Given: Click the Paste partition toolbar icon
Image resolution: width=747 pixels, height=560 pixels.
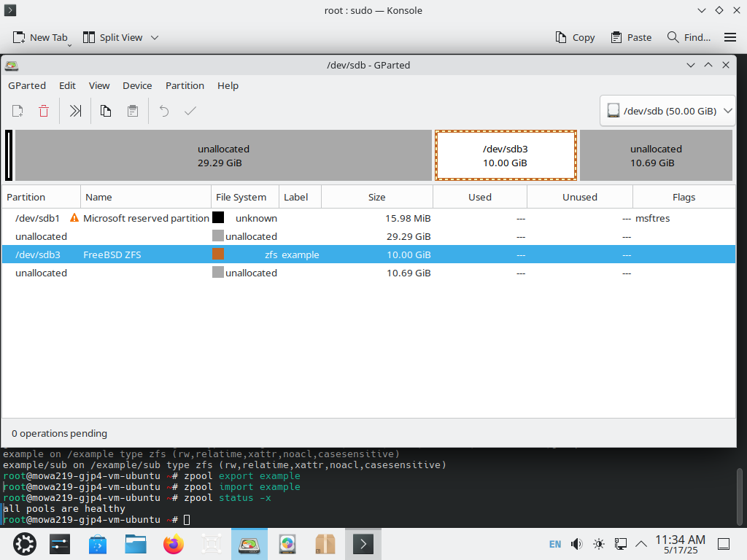Looking at the screenshot, I should tap(133, 111).
